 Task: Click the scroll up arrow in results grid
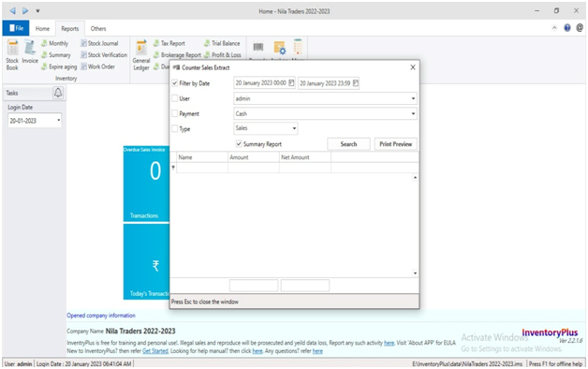click(x=415, y=177)
